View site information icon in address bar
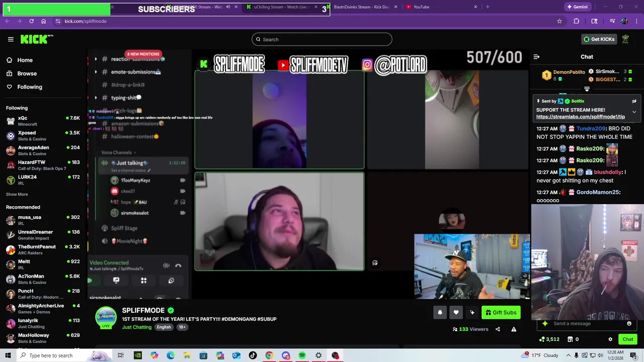Viewport: 644px width, 362px height. pos(58,21)
